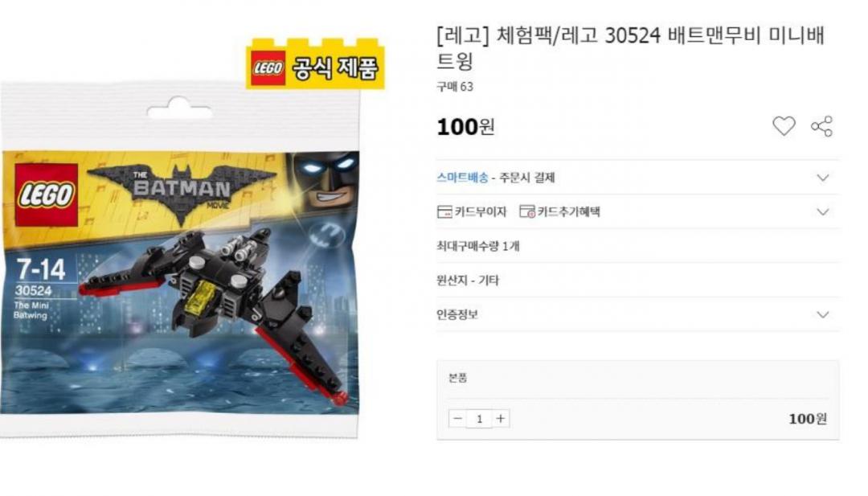Viewport: 868px width, 496px height.
Task: Expand the card benefits row chevron
Action: click(x=823, y=212)
